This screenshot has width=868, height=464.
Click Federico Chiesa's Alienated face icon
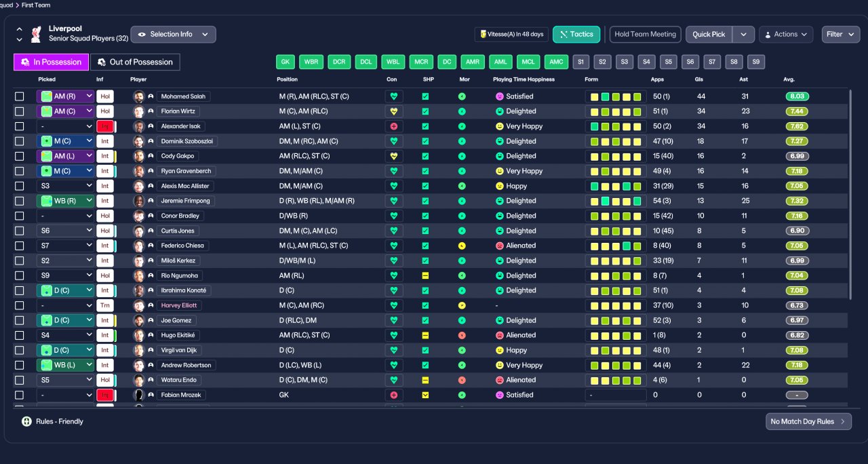pos(500,246)
